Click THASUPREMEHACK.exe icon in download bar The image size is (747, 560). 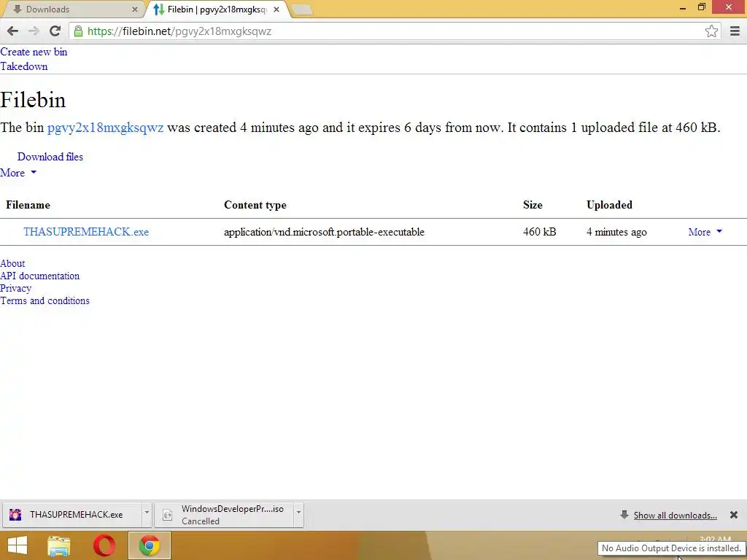coord(15,515)
